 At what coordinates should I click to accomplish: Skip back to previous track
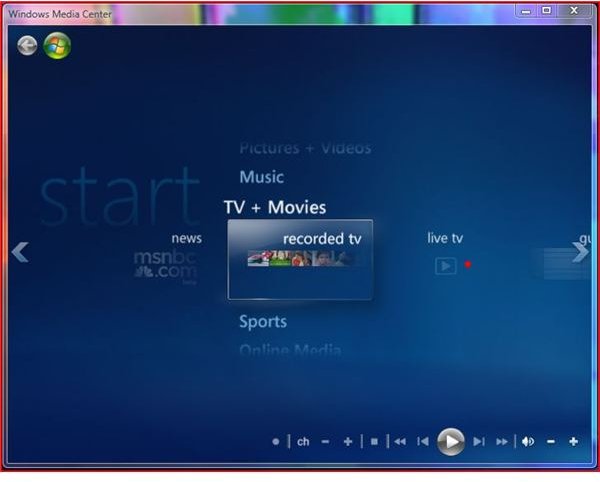[x=423, y=442]
